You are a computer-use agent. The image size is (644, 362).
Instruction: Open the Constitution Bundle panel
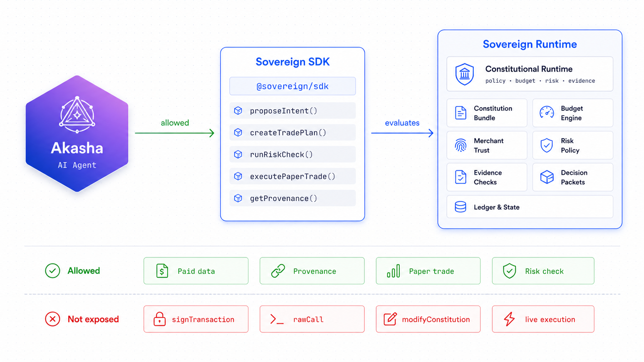[486, 113]
